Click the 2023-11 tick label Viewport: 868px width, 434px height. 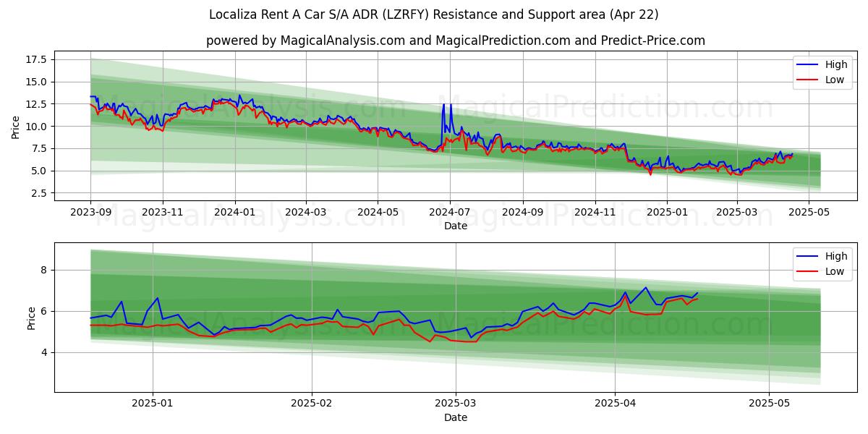click(x=162, y=213)
